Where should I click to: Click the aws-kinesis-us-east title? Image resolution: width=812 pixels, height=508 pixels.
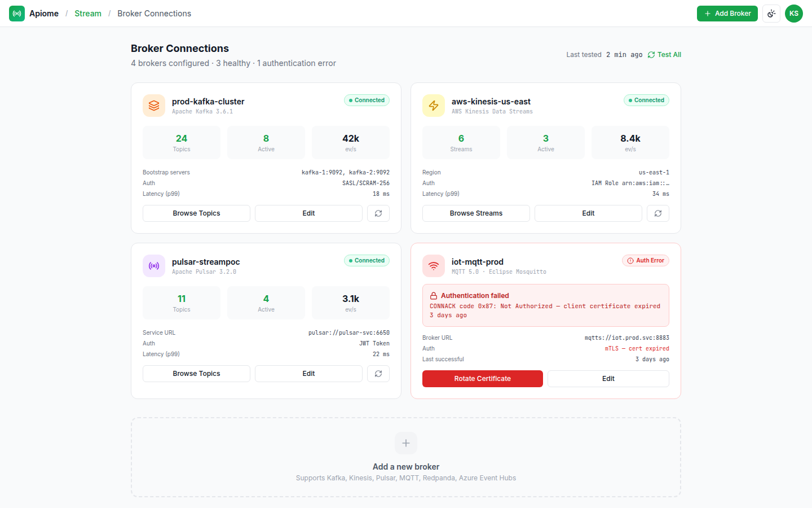[x=491, y=102]
